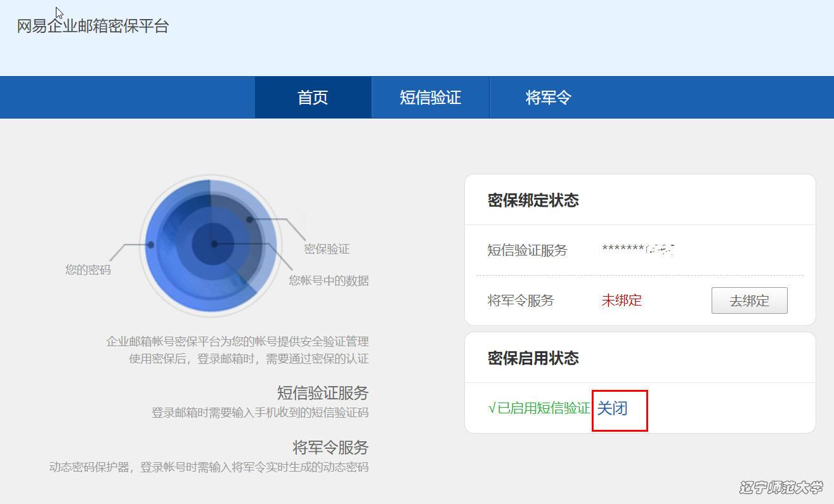Click the 企业邮箱帐号密保平台 intro line
The image size is (834, 504).
tap(237, 342)
